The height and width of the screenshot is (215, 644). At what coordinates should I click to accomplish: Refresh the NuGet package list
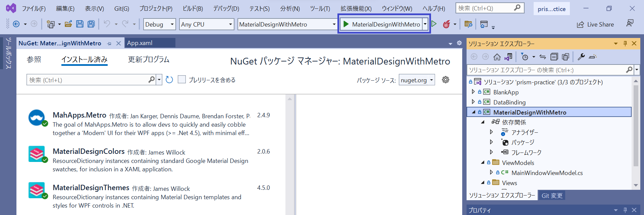pyautogui.click(x=169, y=80)
